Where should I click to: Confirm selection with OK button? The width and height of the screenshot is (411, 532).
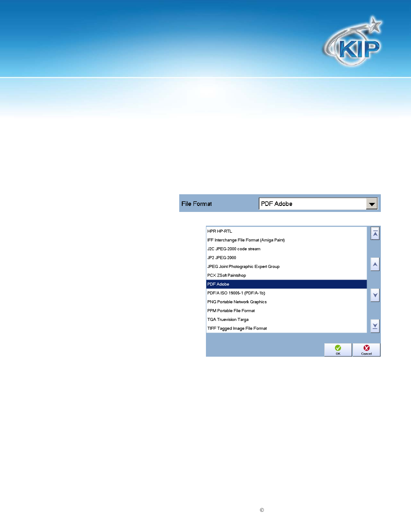pos(338,350)
